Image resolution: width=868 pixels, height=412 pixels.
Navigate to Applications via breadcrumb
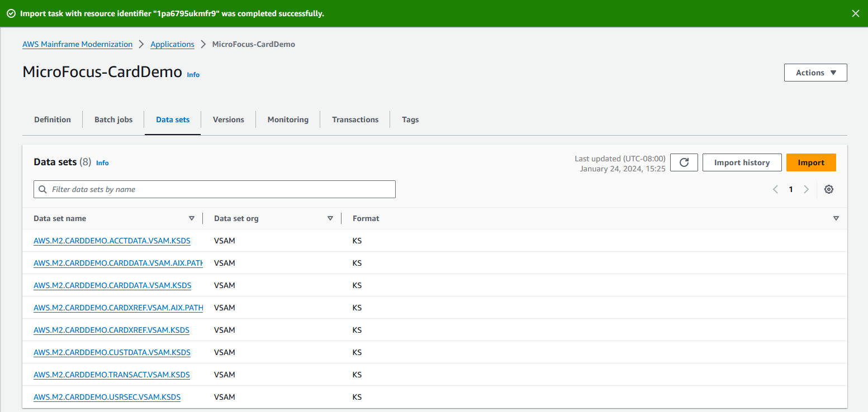172,44
